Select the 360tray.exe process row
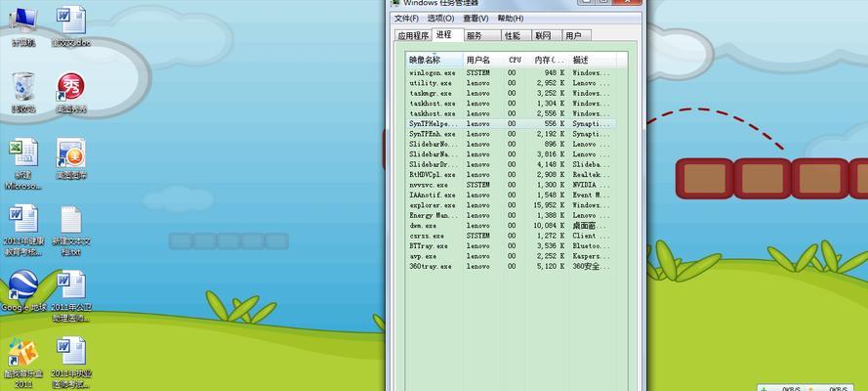The width and height of the screenshot is (868, 391). point(511,267)
